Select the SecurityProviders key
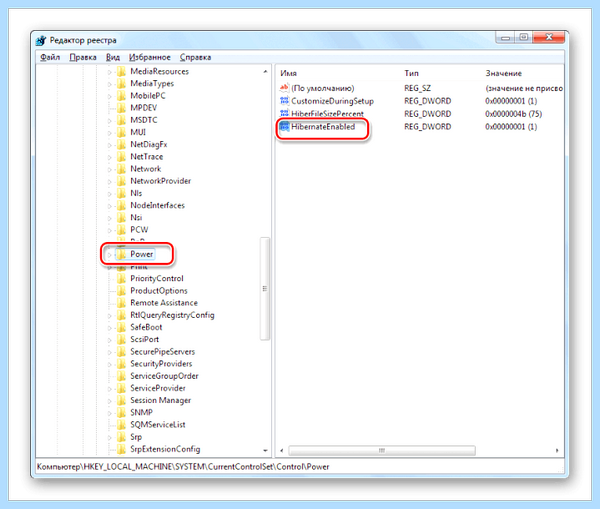This screenshot has width=600, height=509. (x=161, y=364)
